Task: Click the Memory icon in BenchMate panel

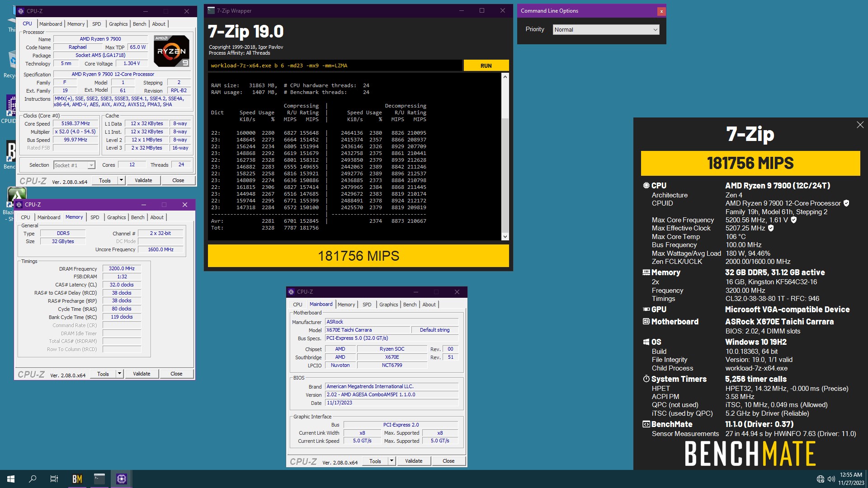Action: coord(646,272)
